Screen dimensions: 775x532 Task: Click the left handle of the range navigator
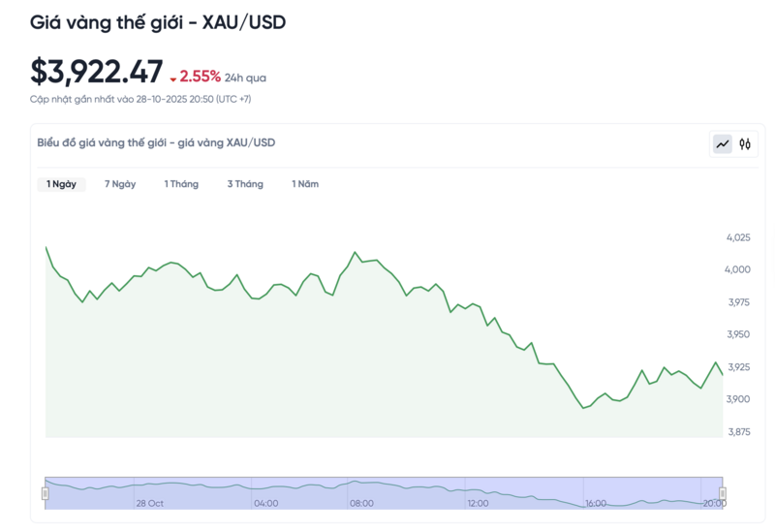45,493
